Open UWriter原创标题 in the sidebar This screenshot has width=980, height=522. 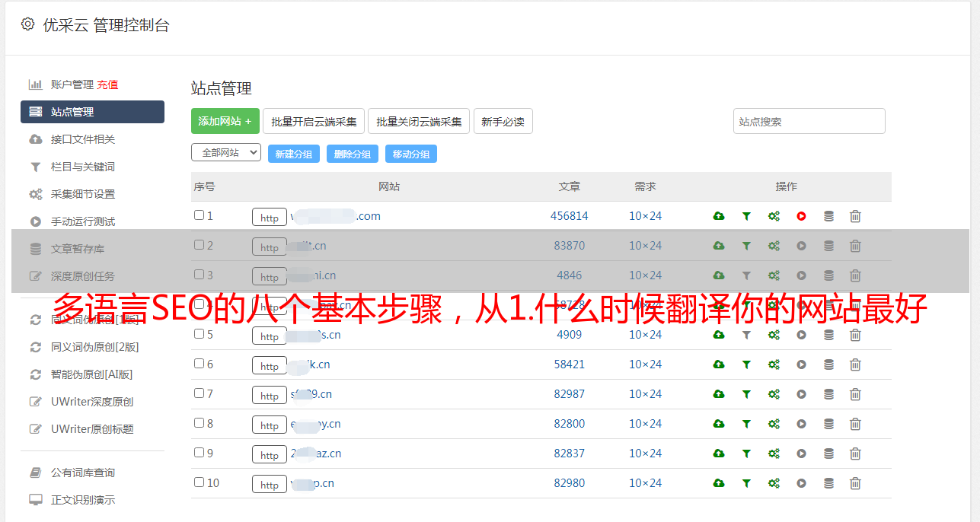[92, 429]
